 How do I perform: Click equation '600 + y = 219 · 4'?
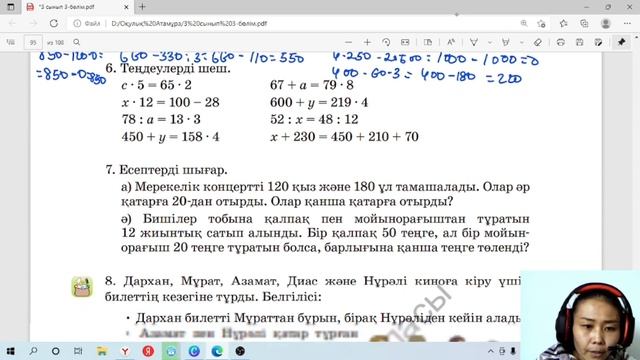(319, 102)
